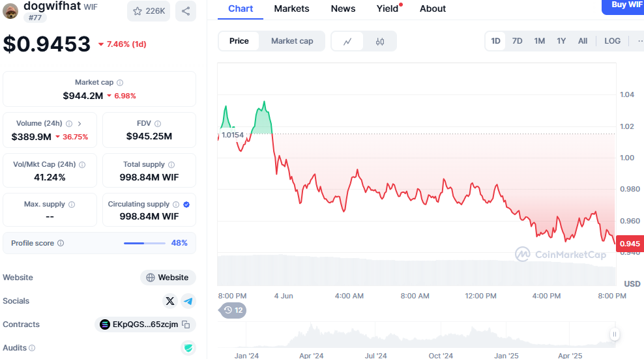Select candlestick chart view icon
Viewport: 644px width, 359px height.
(380, 41)
